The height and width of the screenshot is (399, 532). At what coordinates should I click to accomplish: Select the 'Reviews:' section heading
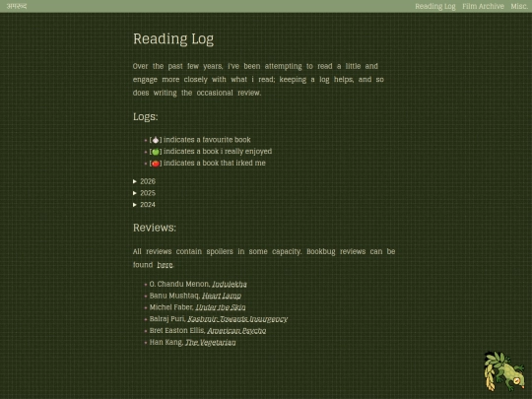[155, 228]
